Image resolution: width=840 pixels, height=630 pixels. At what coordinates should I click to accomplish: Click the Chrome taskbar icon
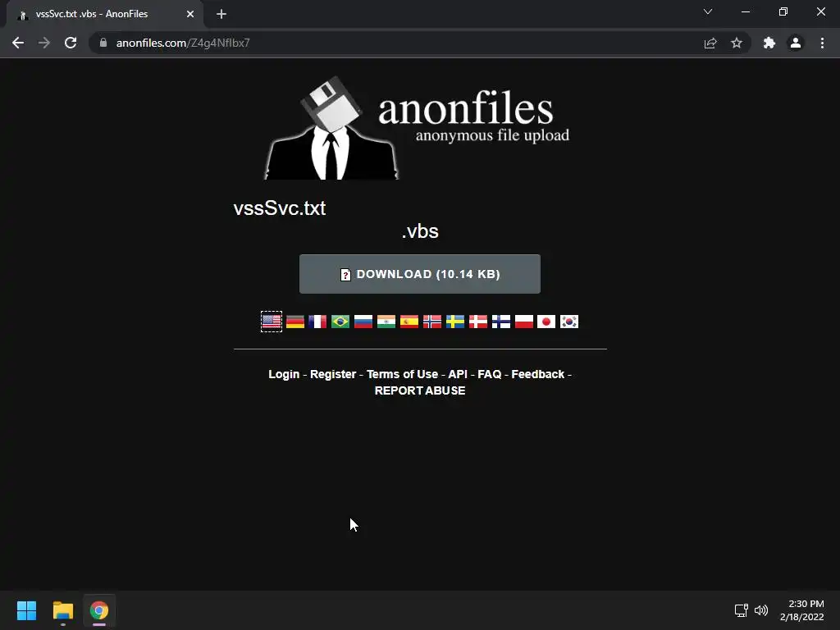(99, 610)
